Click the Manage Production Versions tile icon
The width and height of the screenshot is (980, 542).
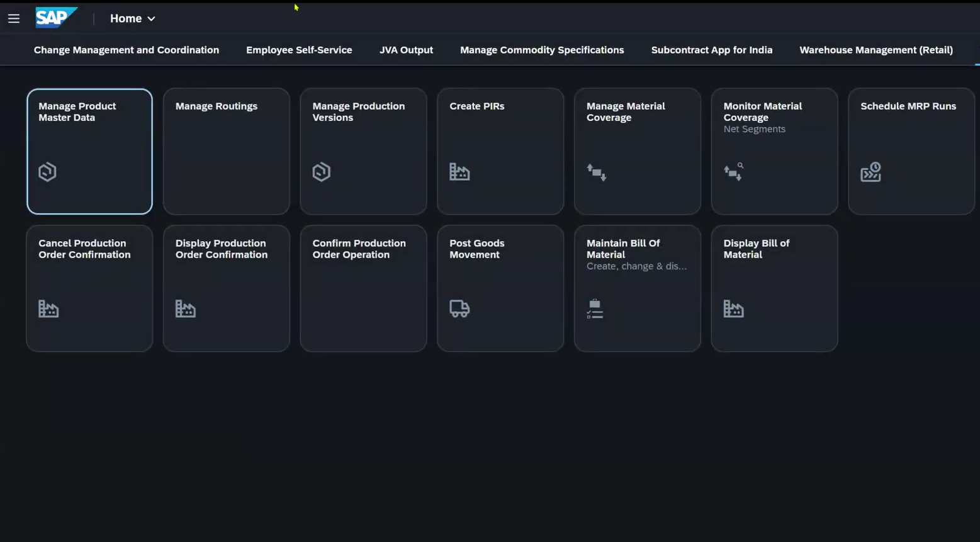tap(322, 172)
